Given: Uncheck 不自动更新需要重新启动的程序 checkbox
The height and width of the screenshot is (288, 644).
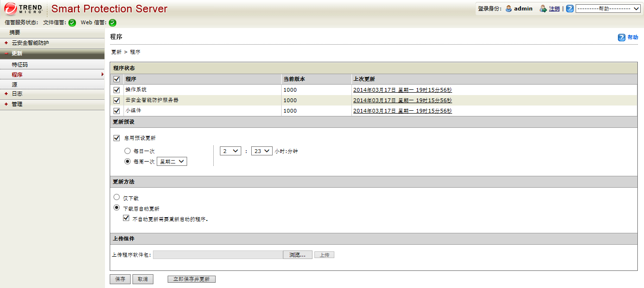Looking at the screenshot, I should click(126, 219).
